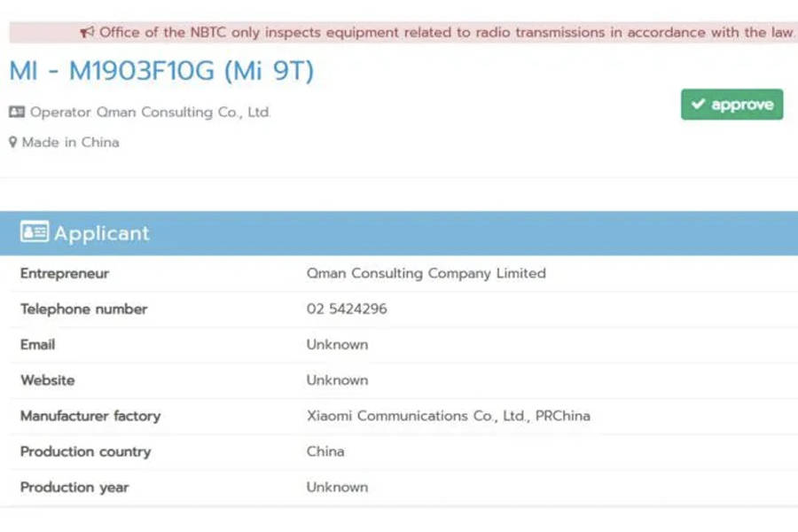Select the operator ID badge icon
798x532 pixels.
point(16,113)
